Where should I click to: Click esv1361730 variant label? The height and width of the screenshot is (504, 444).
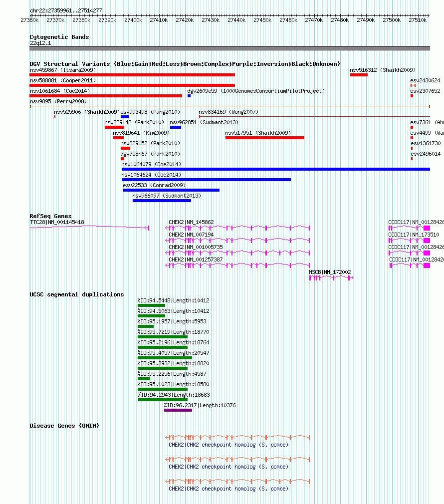(x=426, y=143)
